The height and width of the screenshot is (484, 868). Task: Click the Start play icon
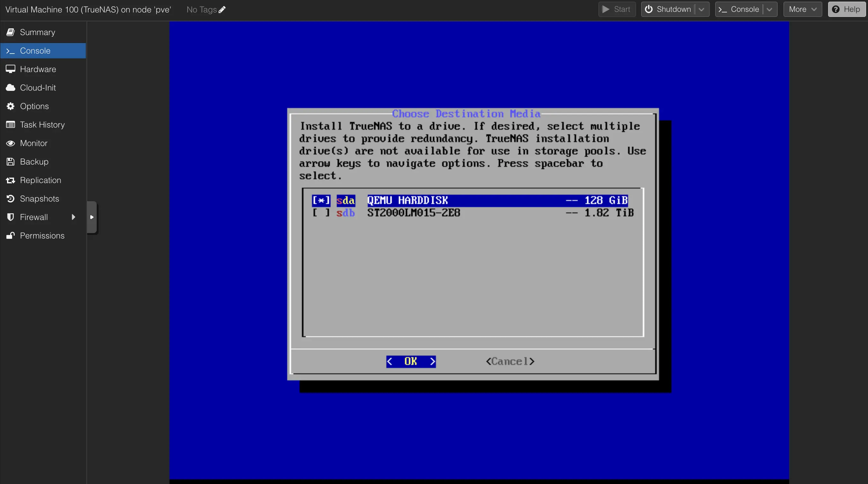click(x=606, y=10)
